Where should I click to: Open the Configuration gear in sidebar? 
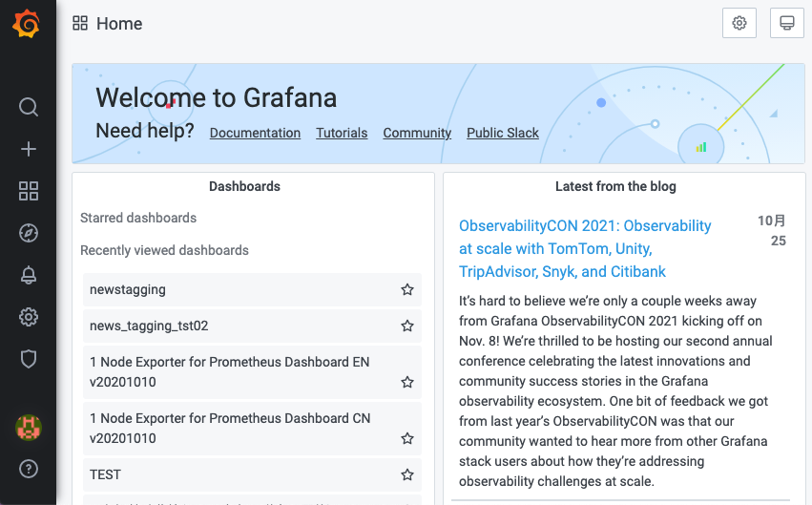point(29,317)
